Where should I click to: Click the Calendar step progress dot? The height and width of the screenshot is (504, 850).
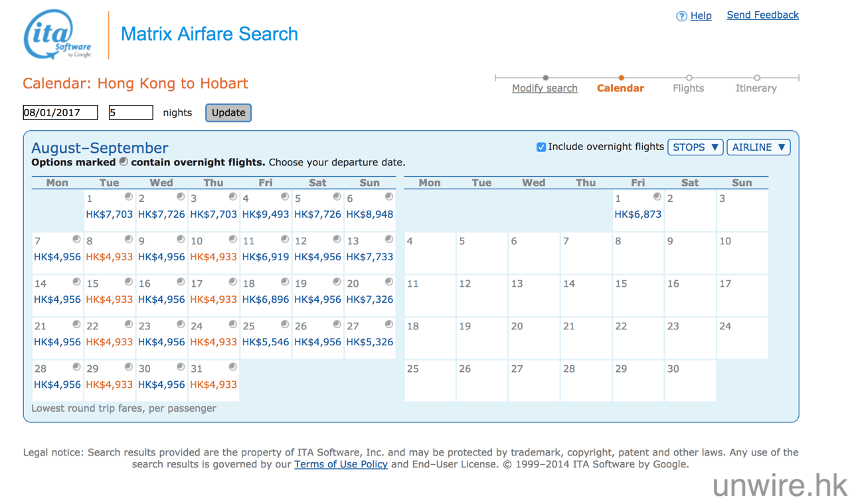point(621,78)
